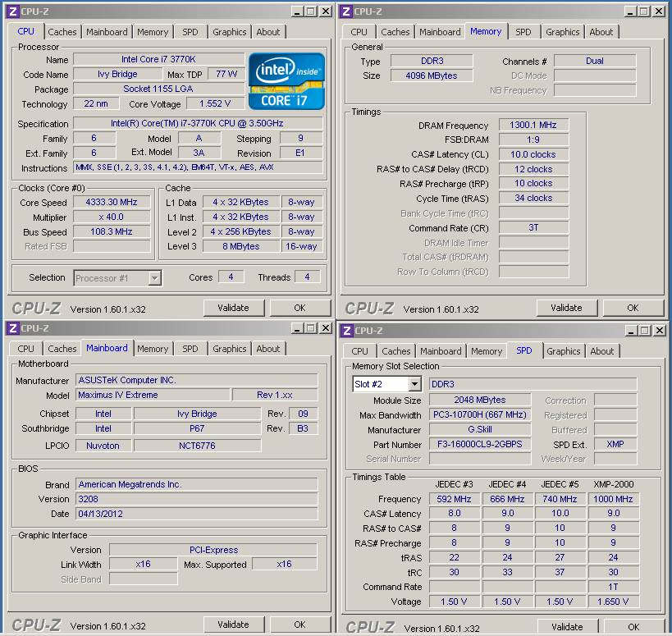Click the CAS# Latency value '10.0 clocks'
Viewport: 672px width, 636px height.
tap(533, 154)
